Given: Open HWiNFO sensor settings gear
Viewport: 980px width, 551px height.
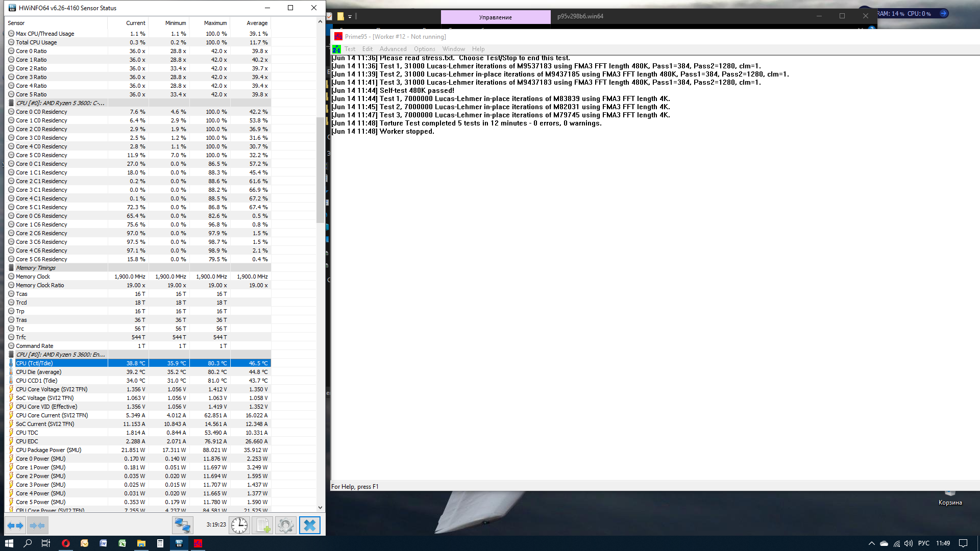Looking at the screenshot, I should [286, 525].
